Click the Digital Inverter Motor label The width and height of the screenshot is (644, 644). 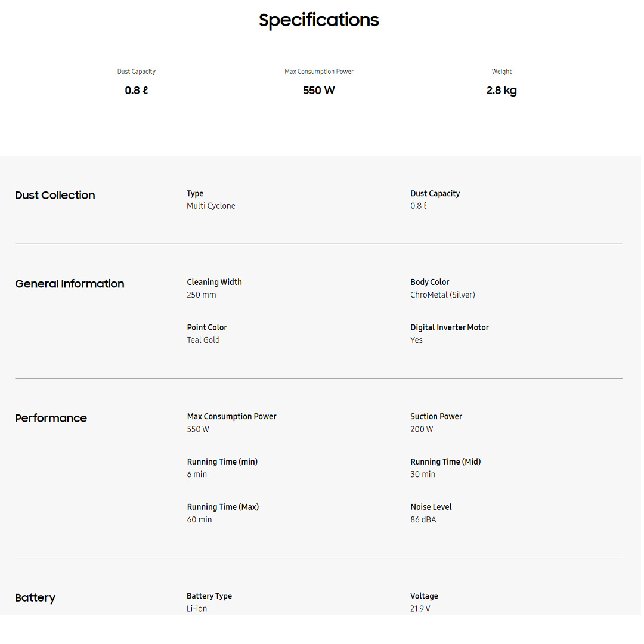click(449, 328)
